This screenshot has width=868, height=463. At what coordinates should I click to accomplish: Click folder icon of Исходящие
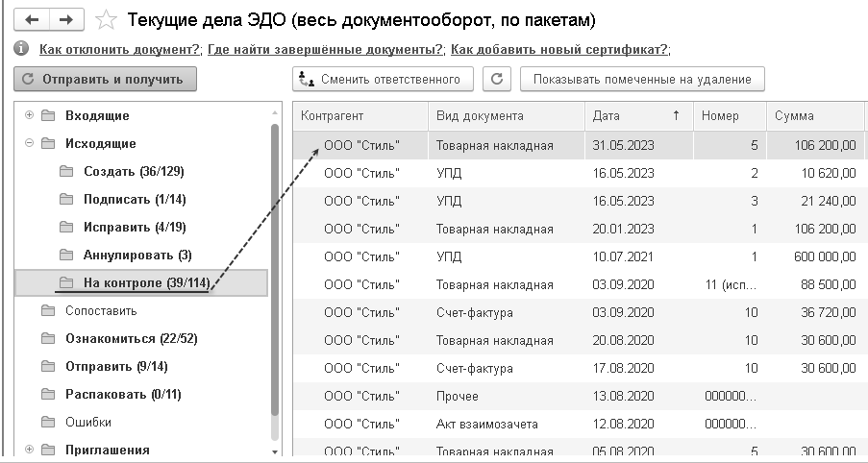[48, 143]
